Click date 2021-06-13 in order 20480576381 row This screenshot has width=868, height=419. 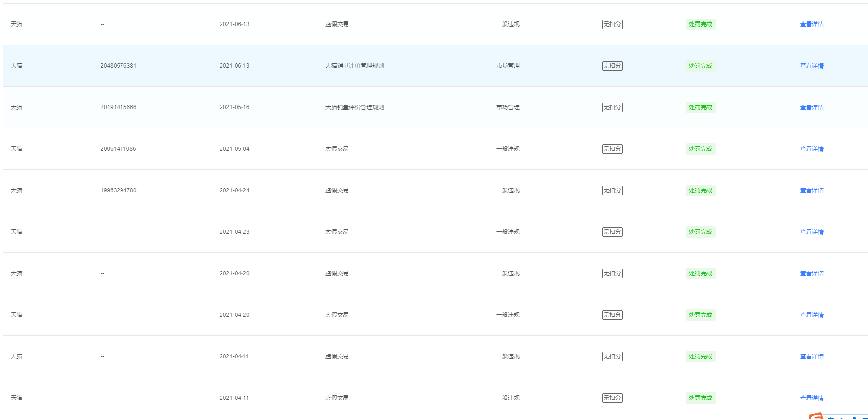point(234,66)
